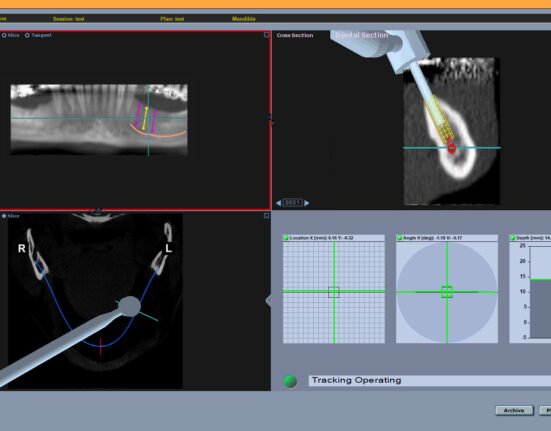Switch to the Dental Section tab

[x=362, y=35]
